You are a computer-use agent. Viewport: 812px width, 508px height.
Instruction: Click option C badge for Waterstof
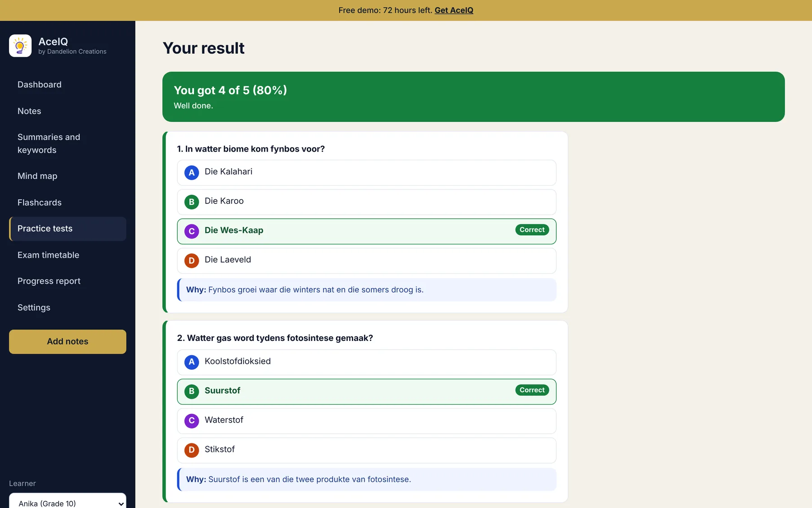pos(192,421)
